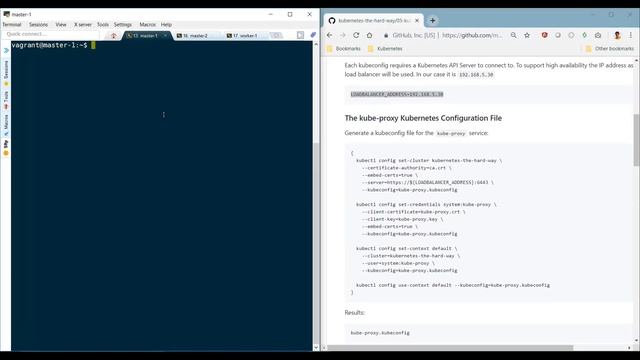
Task: Click the home tab icon in MobaXterm
Action: (114, 36)
